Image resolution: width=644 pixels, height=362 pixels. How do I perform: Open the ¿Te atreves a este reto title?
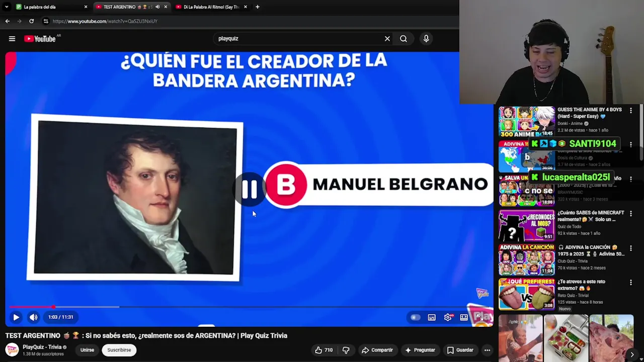581,285
